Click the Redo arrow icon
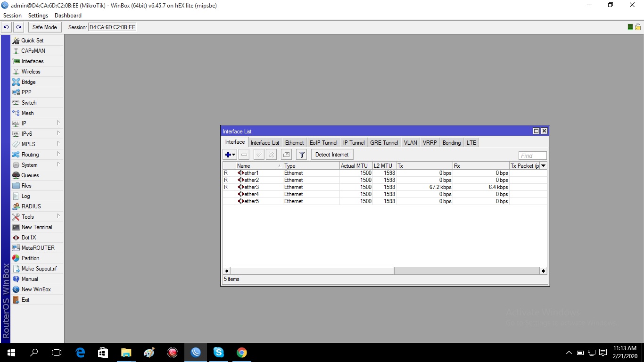Viewport: 644px width, 362px height. pyautogui.click(x=18, y=27)
